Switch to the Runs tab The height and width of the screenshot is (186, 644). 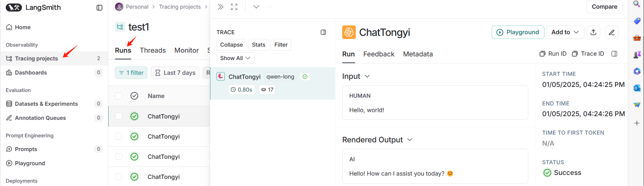pos(123,50)
